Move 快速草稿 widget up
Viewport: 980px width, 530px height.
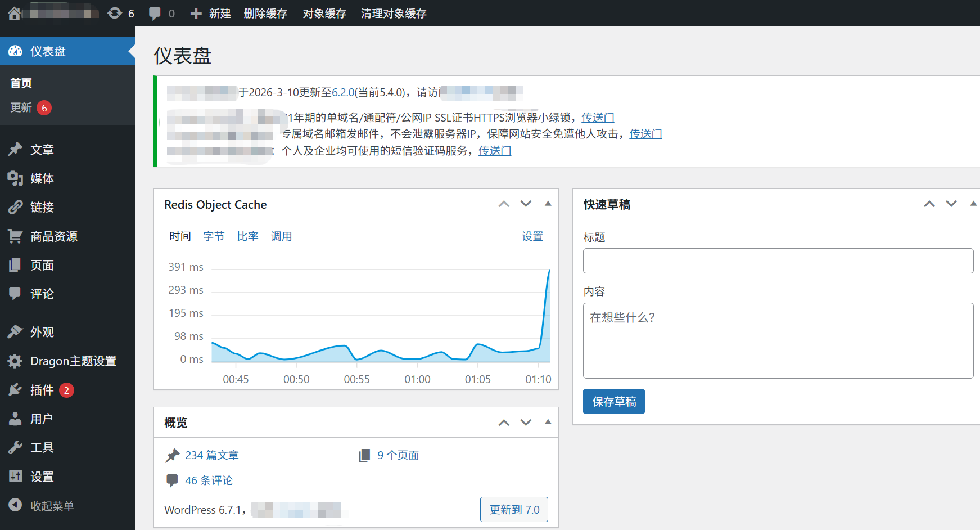click(x=929, y=204)
